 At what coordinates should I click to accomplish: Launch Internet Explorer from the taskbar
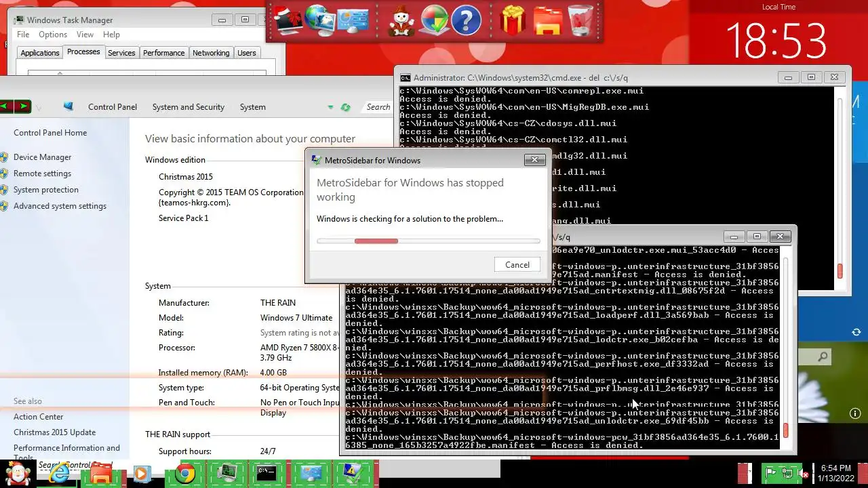60,473
